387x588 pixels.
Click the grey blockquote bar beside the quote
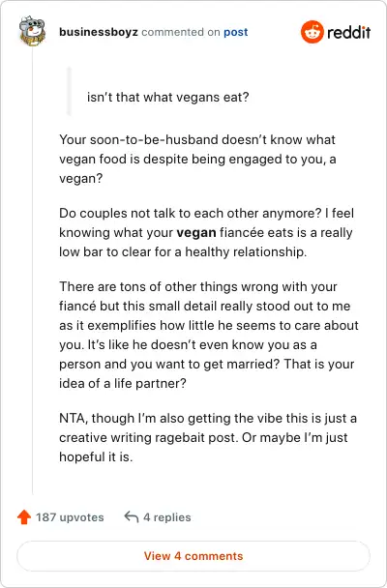click(x=69, y=91)
